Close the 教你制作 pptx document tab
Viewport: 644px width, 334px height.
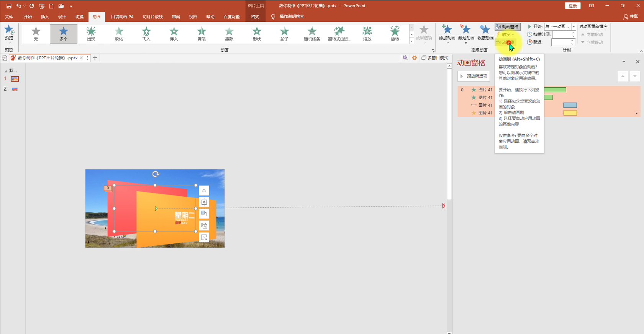point(82,58)
